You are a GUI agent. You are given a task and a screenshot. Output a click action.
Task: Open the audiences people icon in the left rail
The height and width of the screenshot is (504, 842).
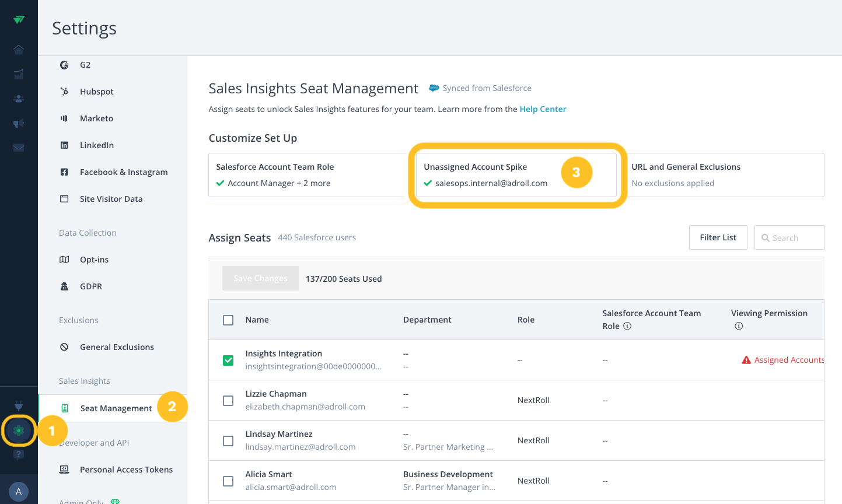19,99
